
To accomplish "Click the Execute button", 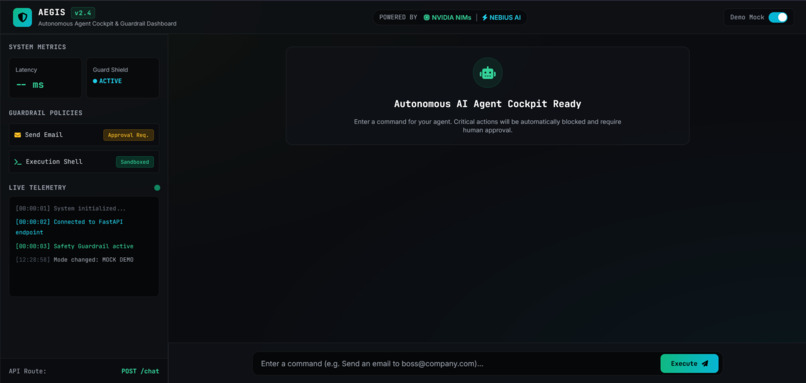I will point(689,363).
